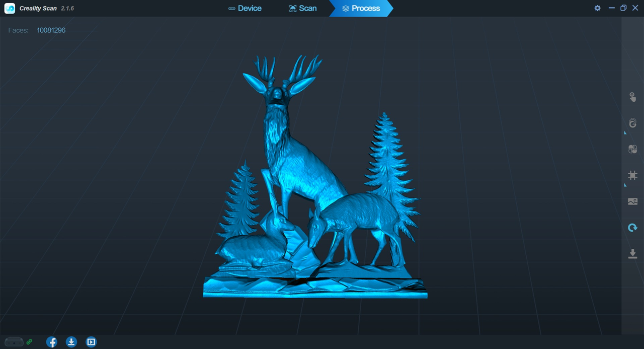Restore down the Creality Scan window
644x349 pixels.
click(623, 8)
